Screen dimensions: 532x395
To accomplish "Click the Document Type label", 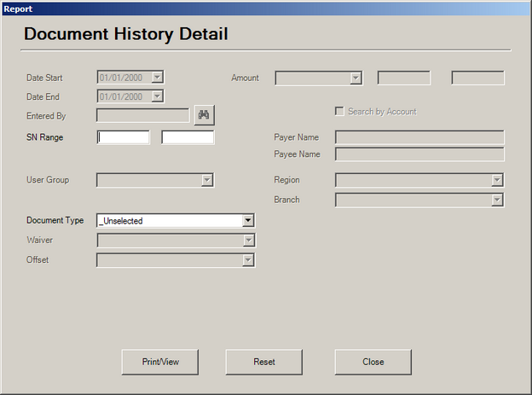I will 55,220.
